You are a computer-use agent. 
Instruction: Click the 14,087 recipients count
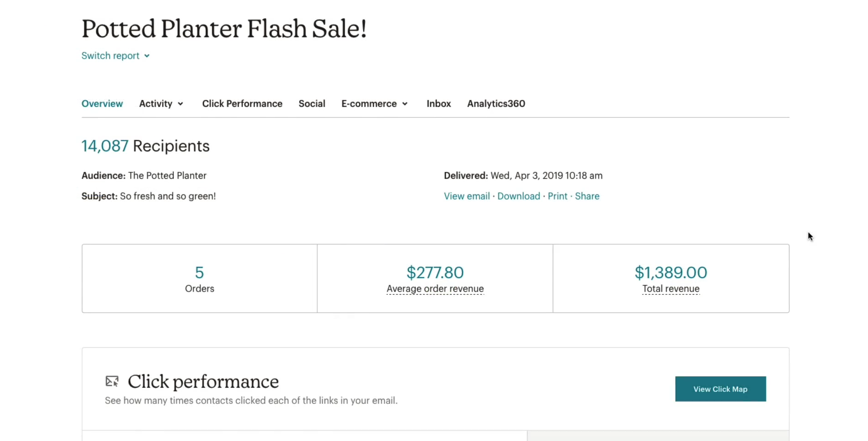point(105,146)
